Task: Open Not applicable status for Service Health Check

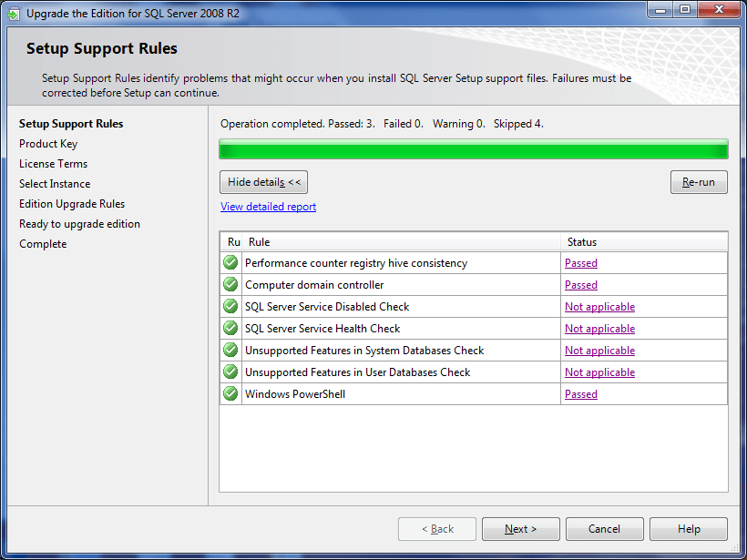Action: [599, 329]
